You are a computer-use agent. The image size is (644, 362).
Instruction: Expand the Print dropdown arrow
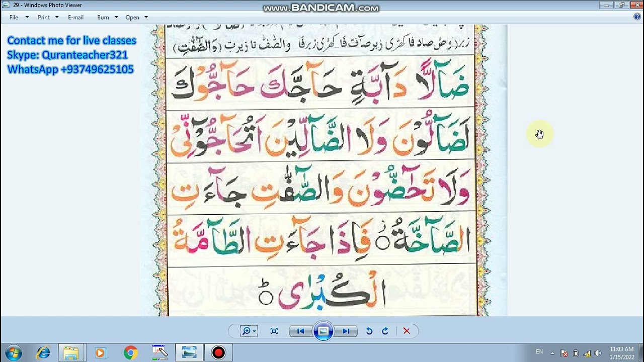click(x=57, y=17)
